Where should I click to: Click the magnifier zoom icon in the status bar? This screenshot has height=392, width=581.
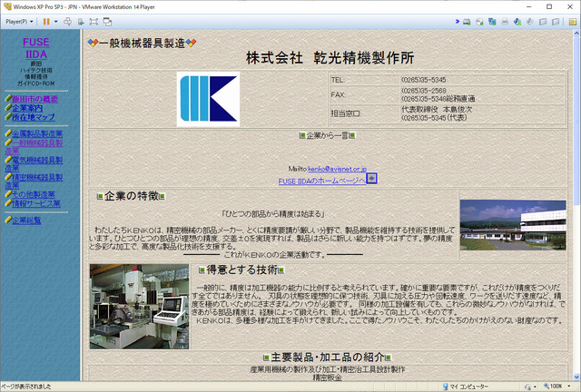click(547, 387)
